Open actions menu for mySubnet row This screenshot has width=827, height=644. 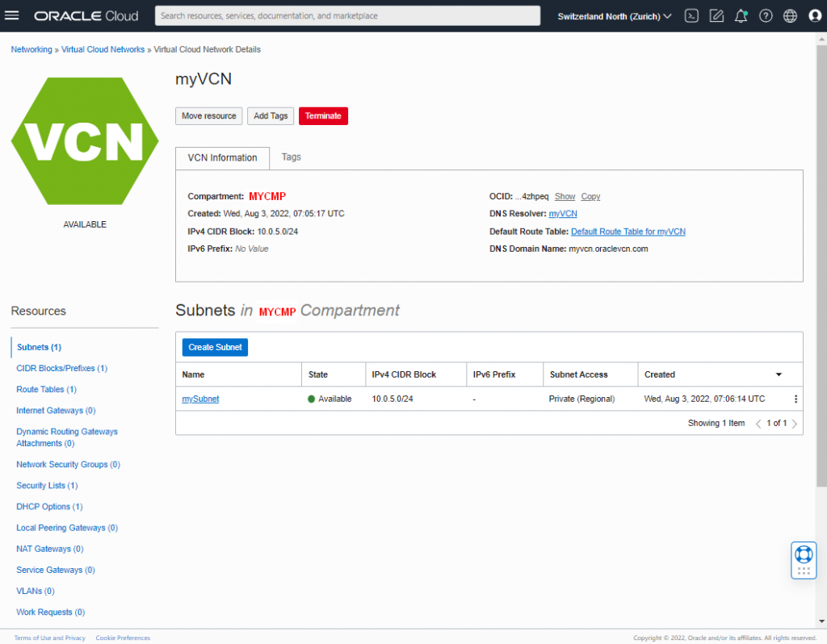[x=796, y=399]
